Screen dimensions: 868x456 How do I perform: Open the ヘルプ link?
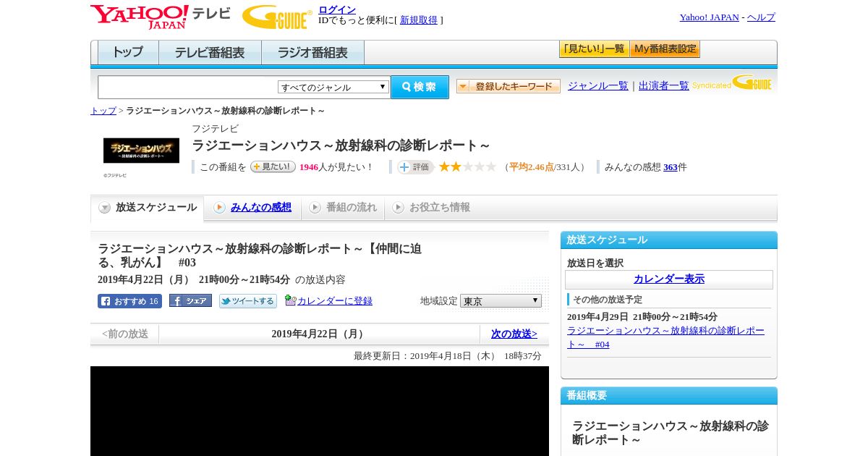click(x=761, y=17)
